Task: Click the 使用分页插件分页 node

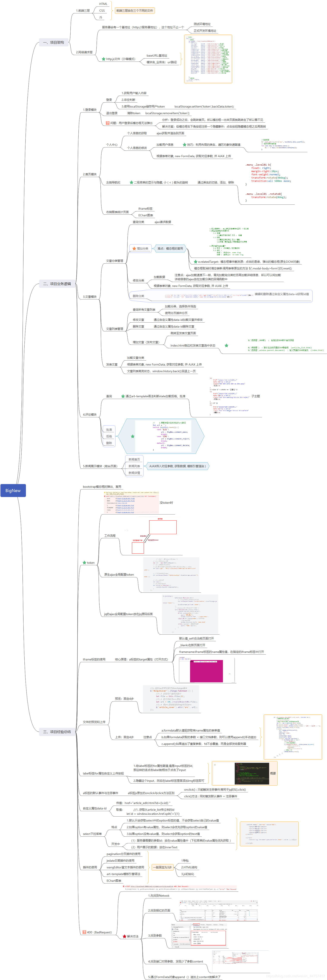Action: pyautogui.click(x=176, y=313)
